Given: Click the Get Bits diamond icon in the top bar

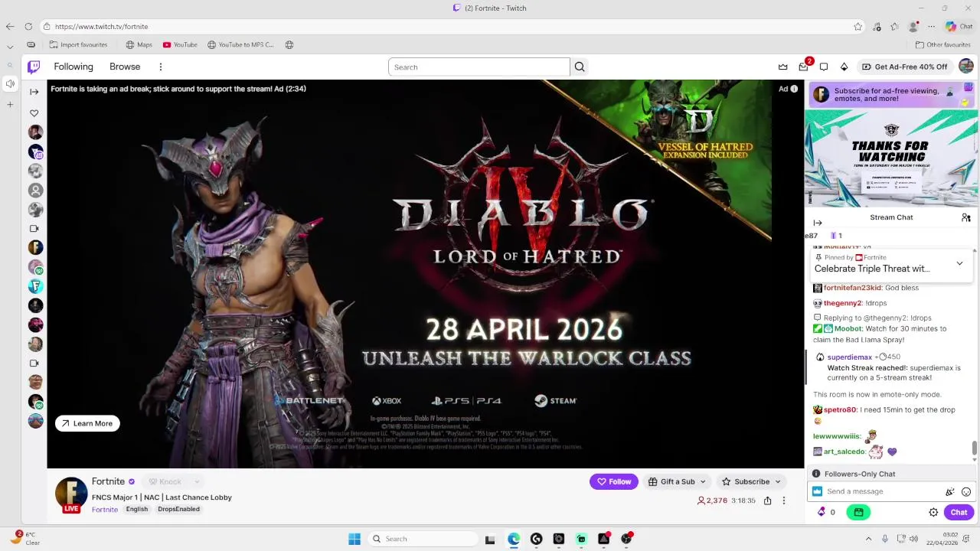Looking at the screenshot, I should coord(844,67).
